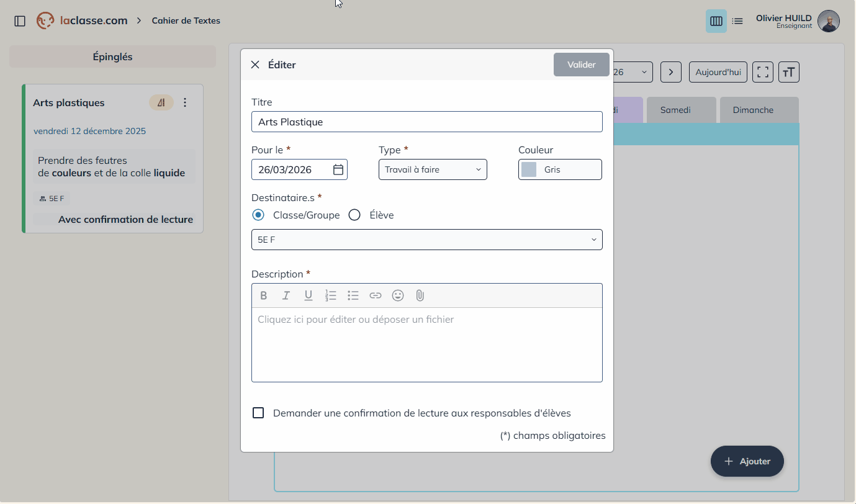The height and width of the screenshot is (504, 856).
Task: Insert a hyperlink in the description
Action: (376, 295)
